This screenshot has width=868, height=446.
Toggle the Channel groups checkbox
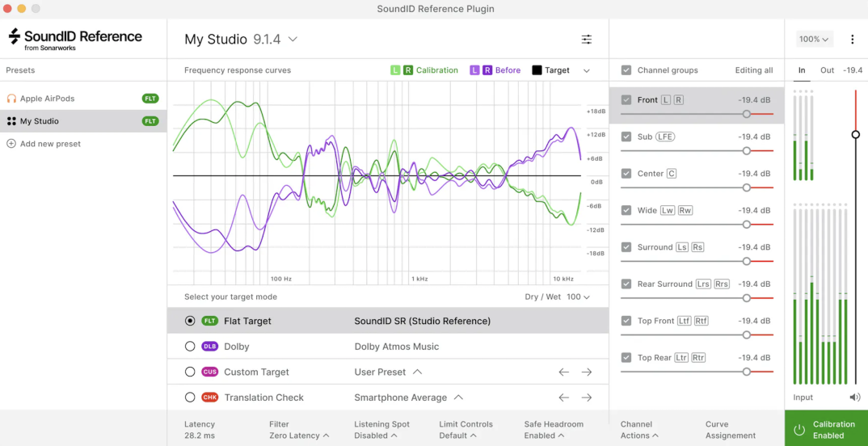626,70
